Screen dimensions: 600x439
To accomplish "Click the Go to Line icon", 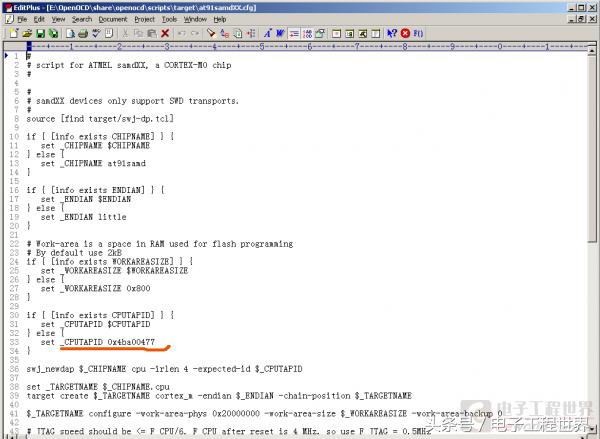I will [x=251, y=33].
